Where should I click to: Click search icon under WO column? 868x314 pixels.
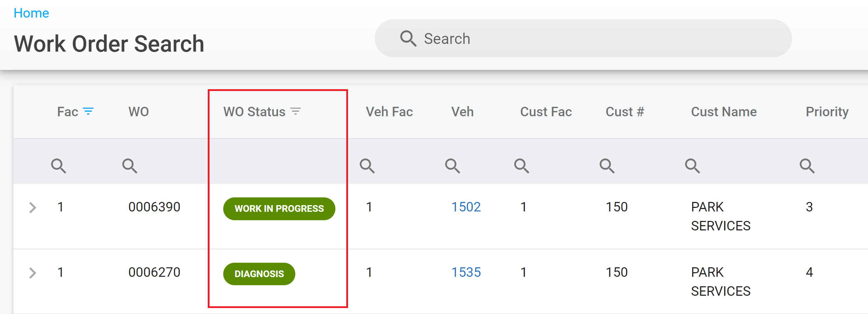pyautogui.click(x=130, y=166)
